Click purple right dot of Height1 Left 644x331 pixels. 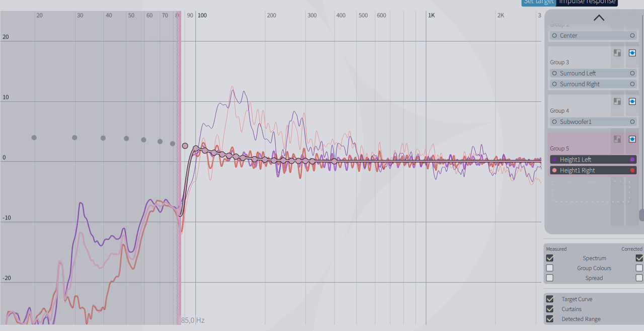coord(632,159)
